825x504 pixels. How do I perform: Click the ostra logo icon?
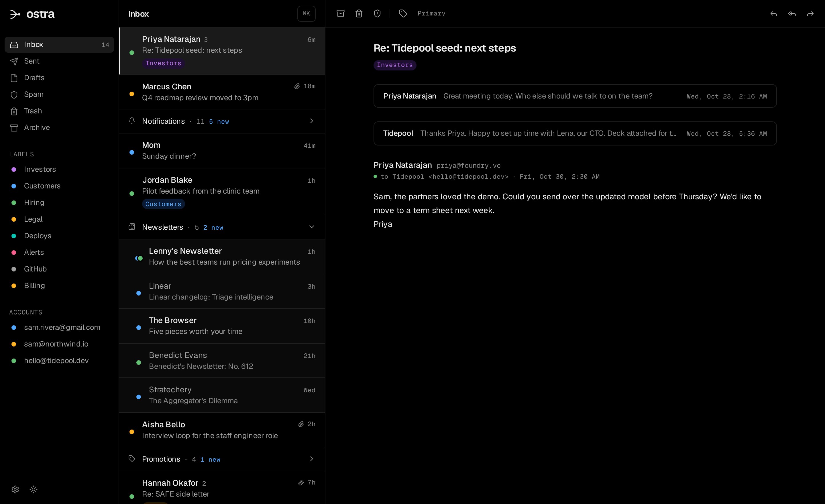coord(15,14)
